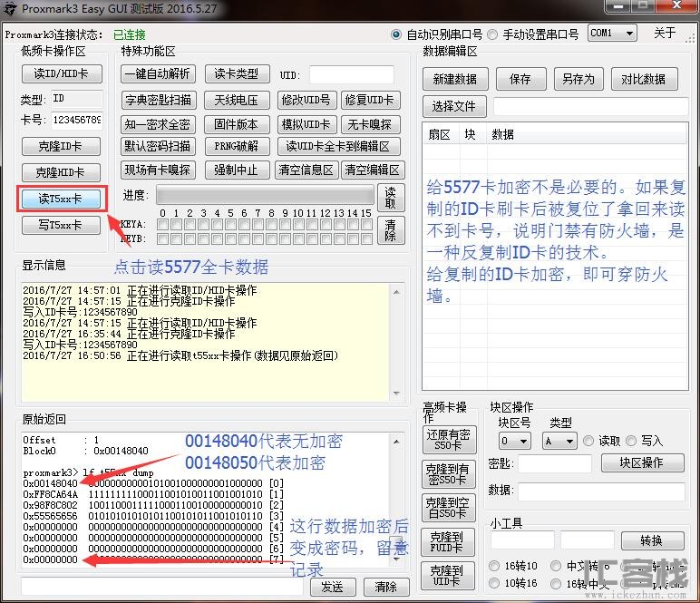The width and height of the screenshot is (700, 603).
Task: Click the 块区操作 button
Action: click(642, 462)
